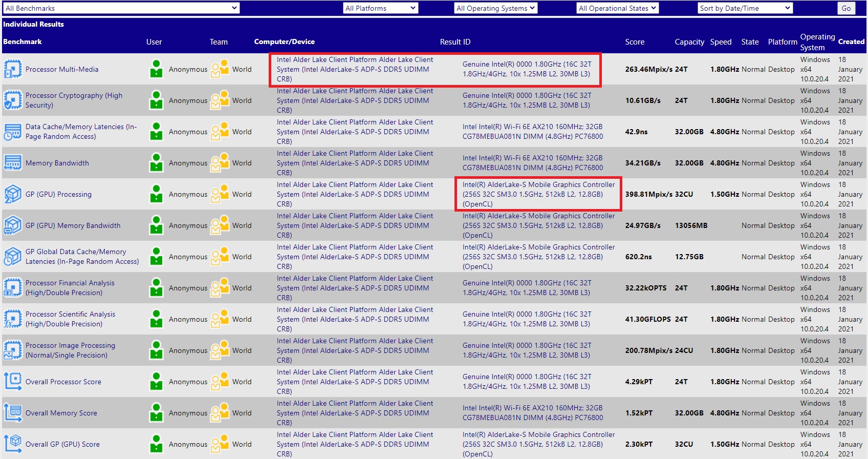Open the All Benchmarks dropdown
Viewport: 868px width, 459px height.
[x=121, y=8]
